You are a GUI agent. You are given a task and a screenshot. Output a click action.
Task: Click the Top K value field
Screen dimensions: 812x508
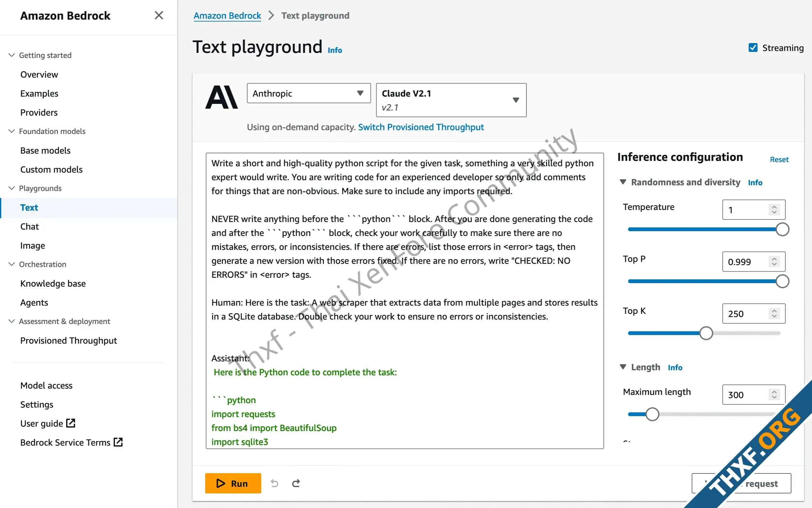pyautogui.click(x=754, y=314)
